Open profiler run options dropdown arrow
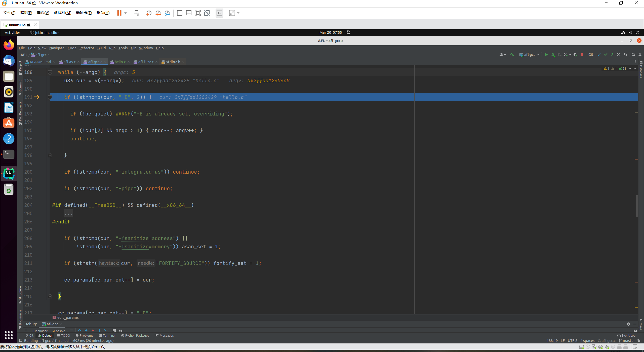 570,55
